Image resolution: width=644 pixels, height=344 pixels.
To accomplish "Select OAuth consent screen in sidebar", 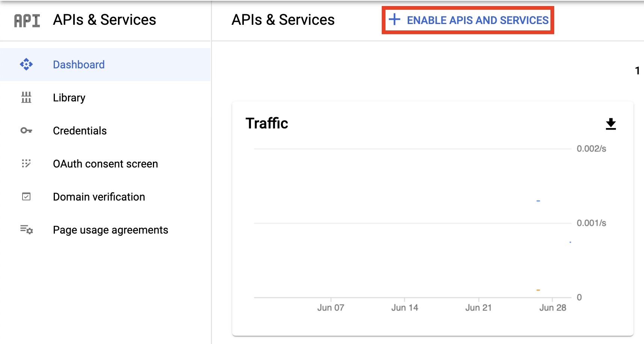I will pyautogui.click(x=105, y=164).
